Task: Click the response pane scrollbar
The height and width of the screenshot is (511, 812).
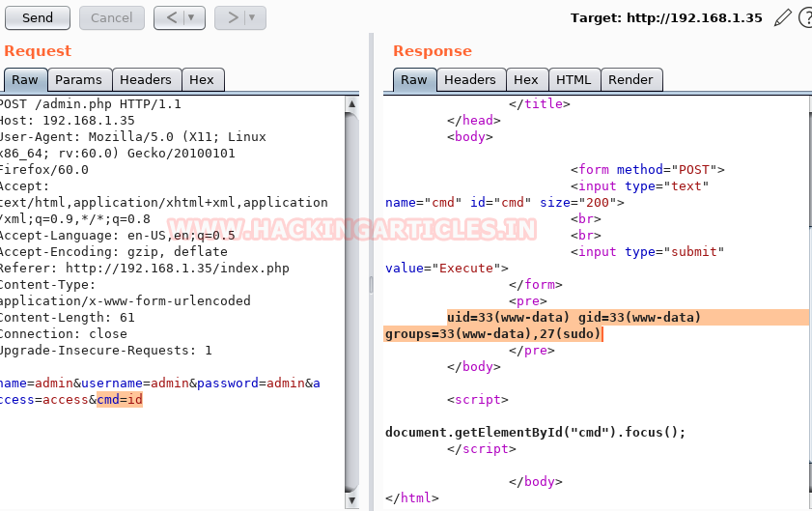Action: [810, 302]
